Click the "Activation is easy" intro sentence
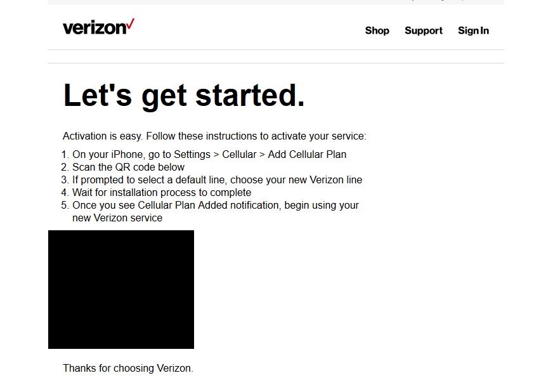 click(214, 136)
